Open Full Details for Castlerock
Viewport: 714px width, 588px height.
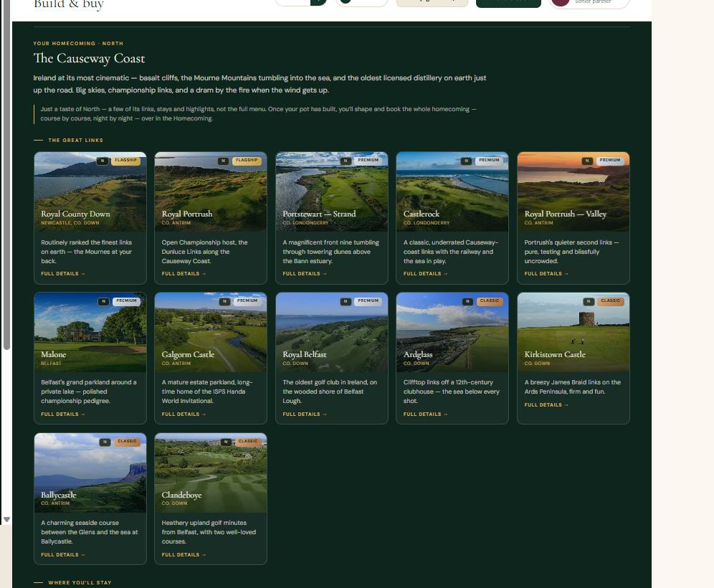pyautogui.click(x=425, y=274)
